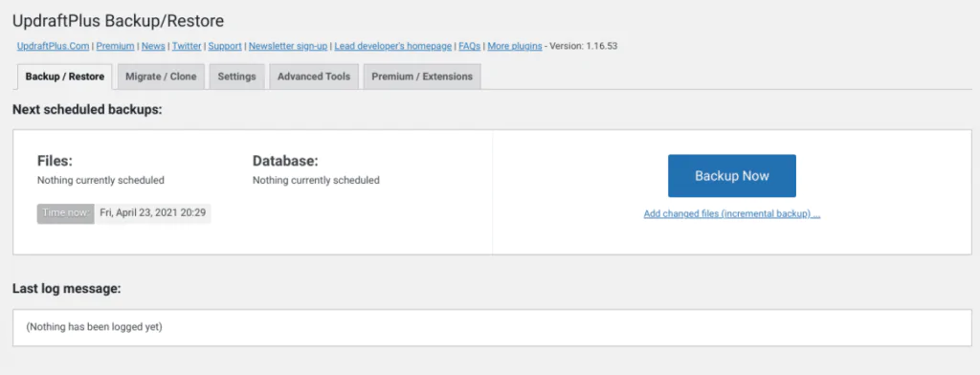Screen dimensions: 980x375
Task: Open Add changed files incremental backup link
Action: [x=732, y=213]
